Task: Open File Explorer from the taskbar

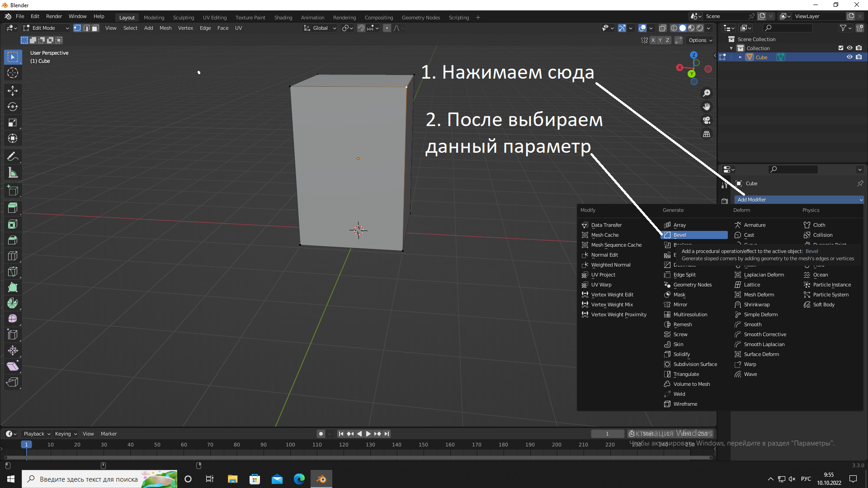Action: 232,479
